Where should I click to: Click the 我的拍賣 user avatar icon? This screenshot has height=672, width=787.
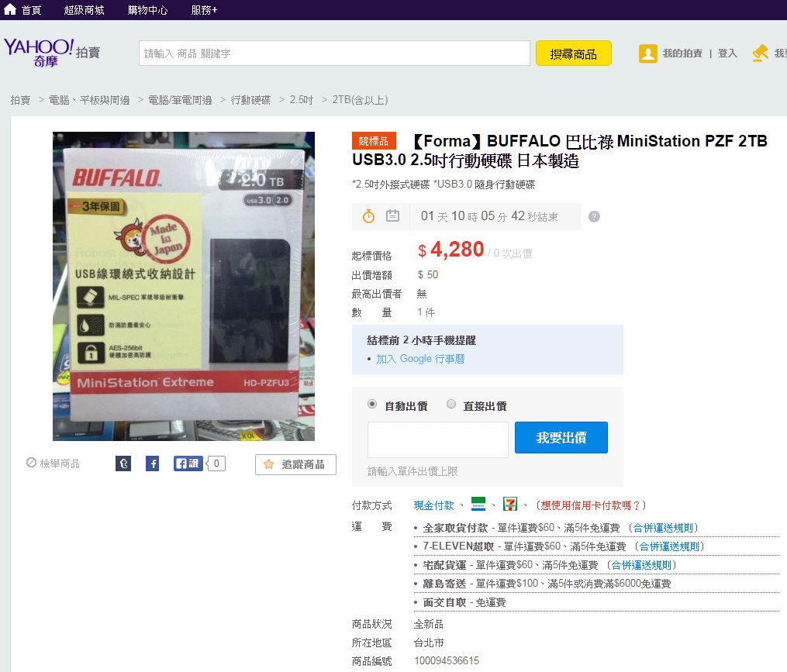point(647,53)
